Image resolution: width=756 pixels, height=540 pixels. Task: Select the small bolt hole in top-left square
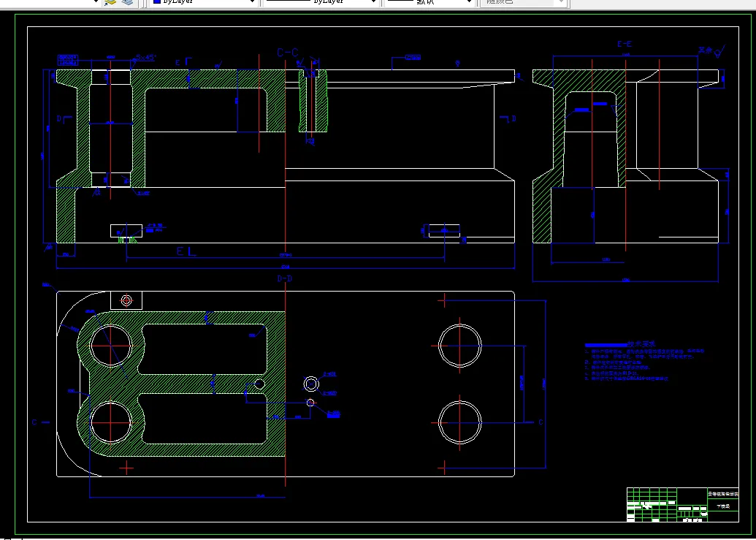pyautogui.click(x=127, y=300)
